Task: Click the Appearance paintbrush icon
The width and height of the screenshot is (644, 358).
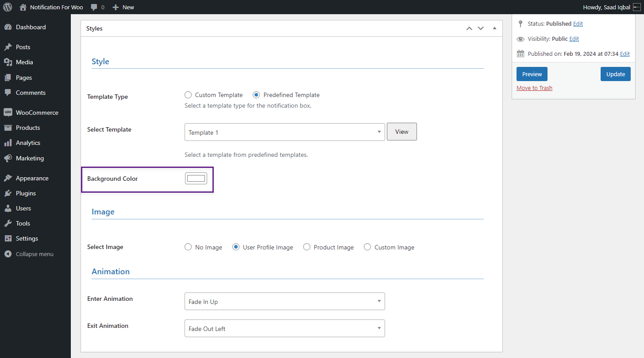Action: point(8,178)
